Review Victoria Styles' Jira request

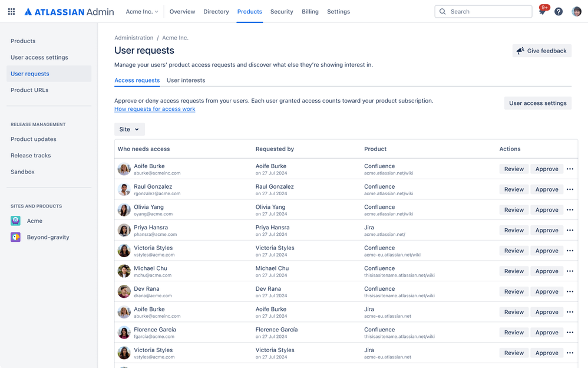[514, 353]
